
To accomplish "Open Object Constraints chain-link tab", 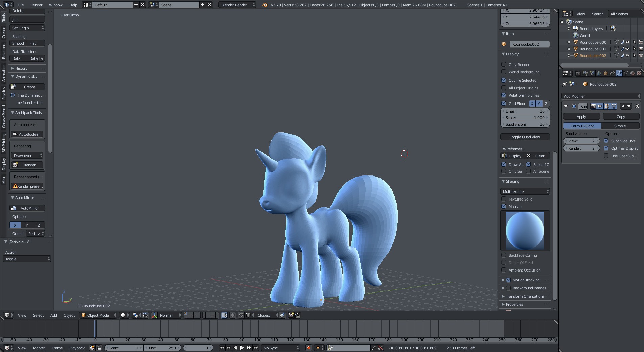I will click(x=612, y=73).
